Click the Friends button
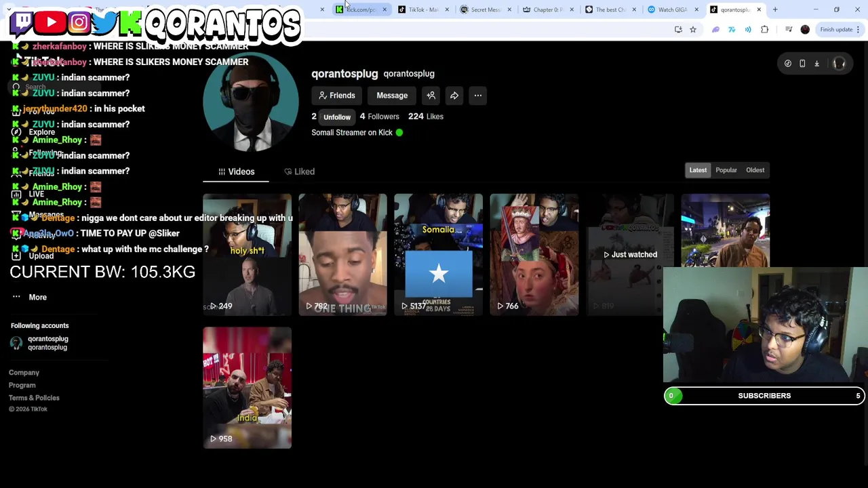Screen dimensions: 868x488 [x=337, y=96]
